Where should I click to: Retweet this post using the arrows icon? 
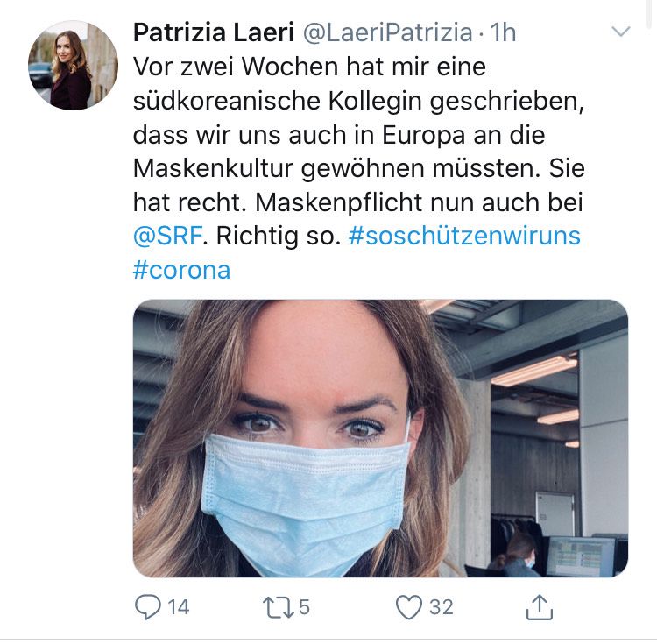click(278, 607)
